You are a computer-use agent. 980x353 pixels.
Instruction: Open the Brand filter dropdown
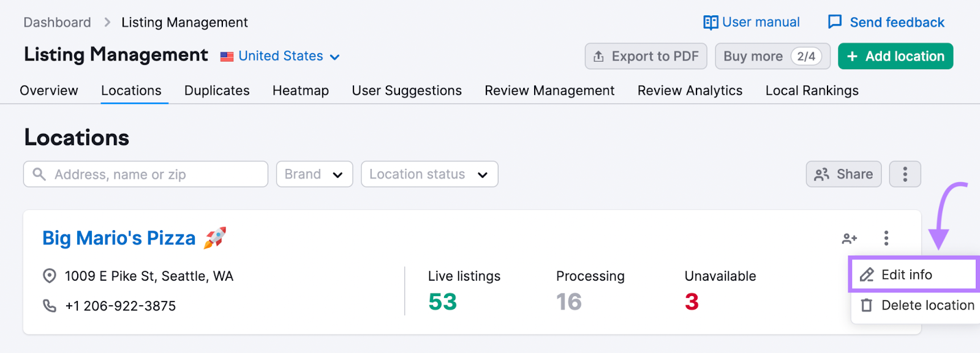[314, 174]
